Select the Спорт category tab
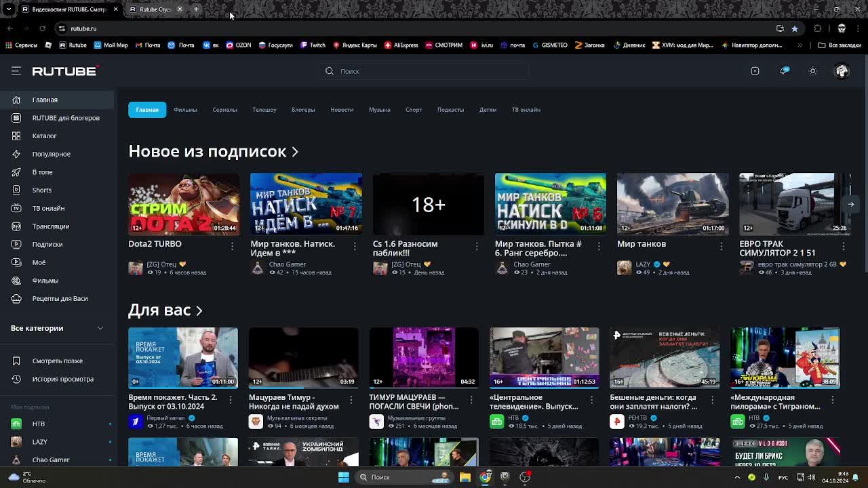 coord(414,110)
